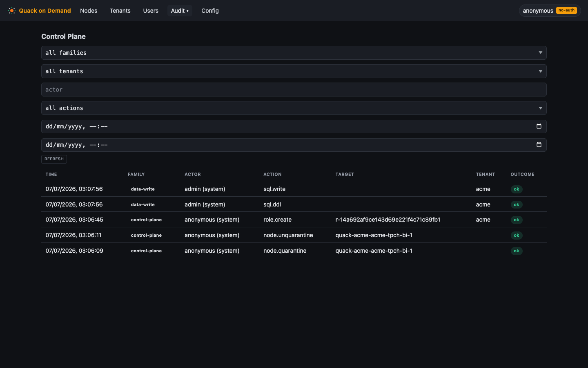The height and width of the screenshot is (368, 588).
Task: Click the Control Plane heading
Action: 63,36
